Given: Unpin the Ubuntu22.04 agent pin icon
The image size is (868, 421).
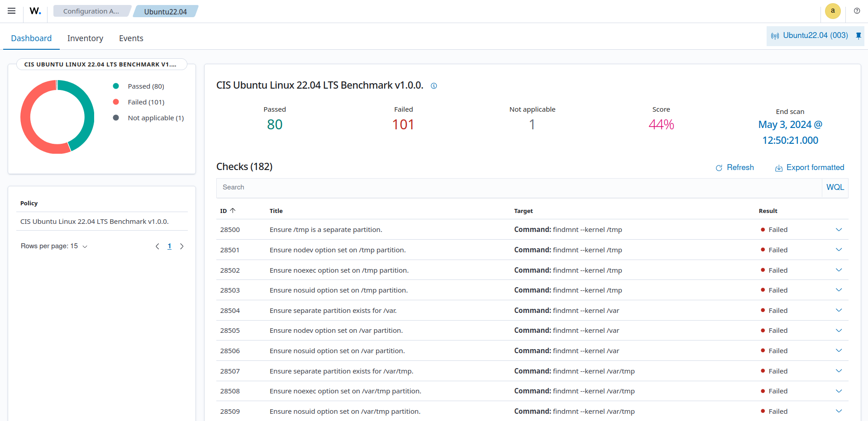Looking at the screenshot, I should pyautogui.click(x=858, y=35).
